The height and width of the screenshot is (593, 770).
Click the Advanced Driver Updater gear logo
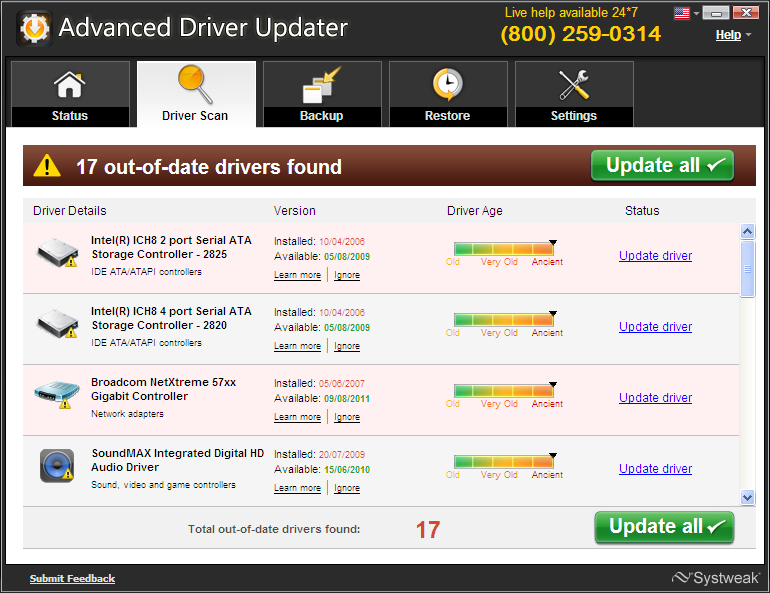pos(34,28)
